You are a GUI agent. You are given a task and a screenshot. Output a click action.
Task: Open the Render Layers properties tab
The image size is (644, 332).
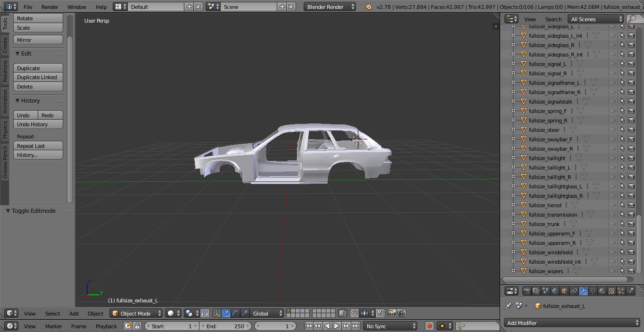[x=536, y=291]
